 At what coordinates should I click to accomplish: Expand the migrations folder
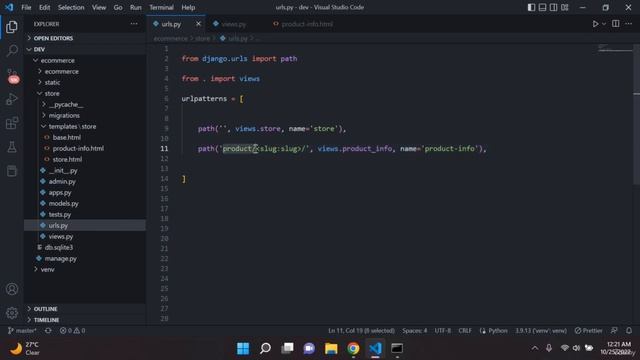click(85, 116)
